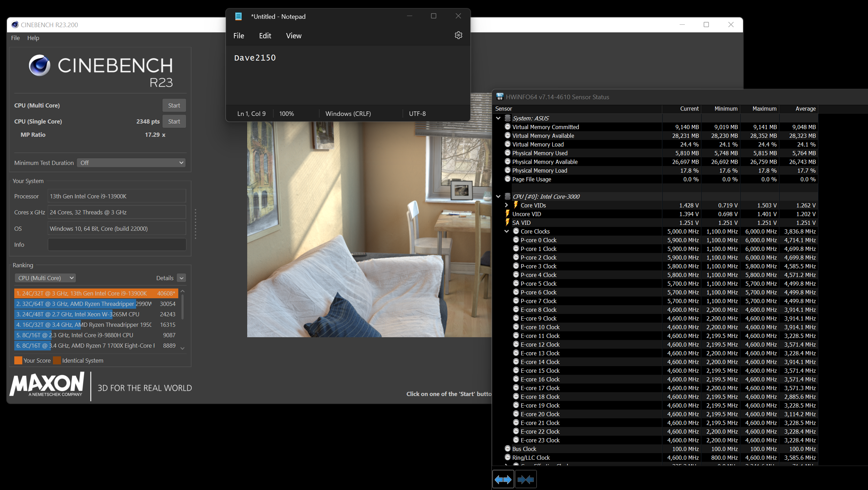Click the P-core 0 Clock sensor icon
868x490 pixels.
[516, 240]
